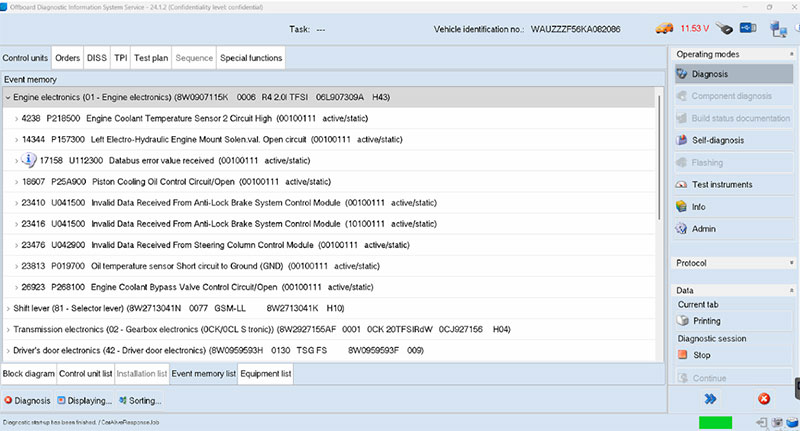Expand fault P218500 coolant temperature sensor
Viewport: 800px width, 431px height.
click(x=17, y=118)
